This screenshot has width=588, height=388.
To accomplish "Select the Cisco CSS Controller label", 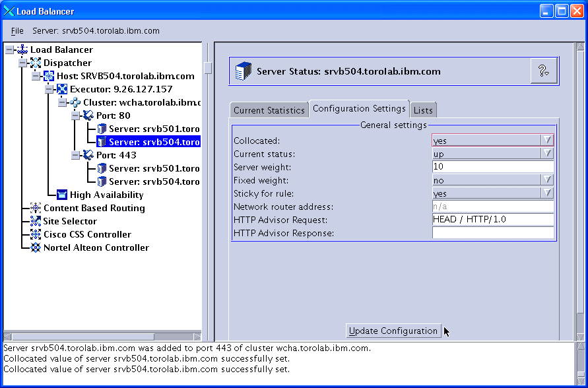I will pos(87,234).
